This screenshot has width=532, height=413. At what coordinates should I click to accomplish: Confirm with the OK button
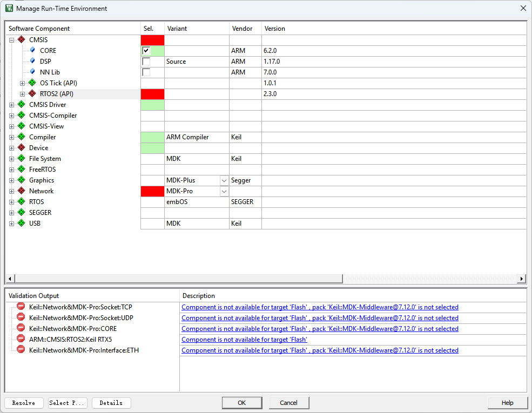[x=242, y=403]
